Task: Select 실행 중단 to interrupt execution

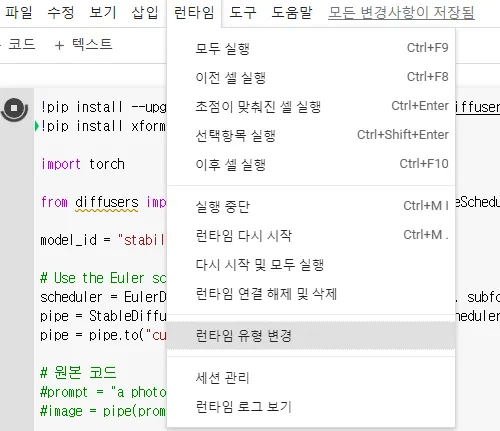Action: (x=311, y=207)
